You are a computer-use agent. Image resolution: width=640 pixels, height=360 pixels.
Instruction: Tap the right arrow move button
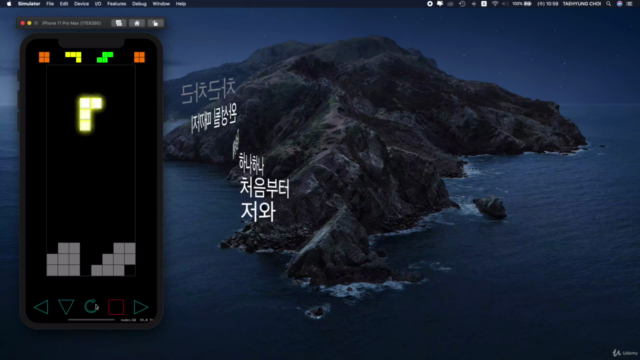pos(141,307)
